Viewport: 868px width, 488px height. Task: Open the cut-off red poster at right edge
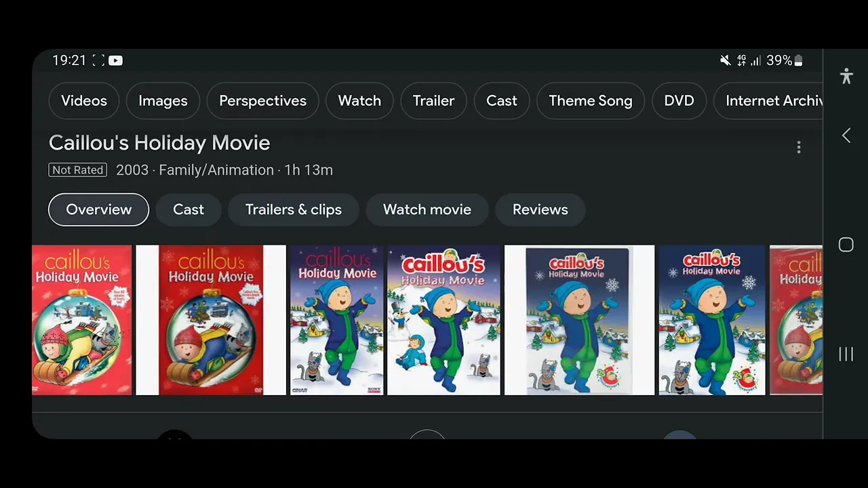click(x=796, y=320)
